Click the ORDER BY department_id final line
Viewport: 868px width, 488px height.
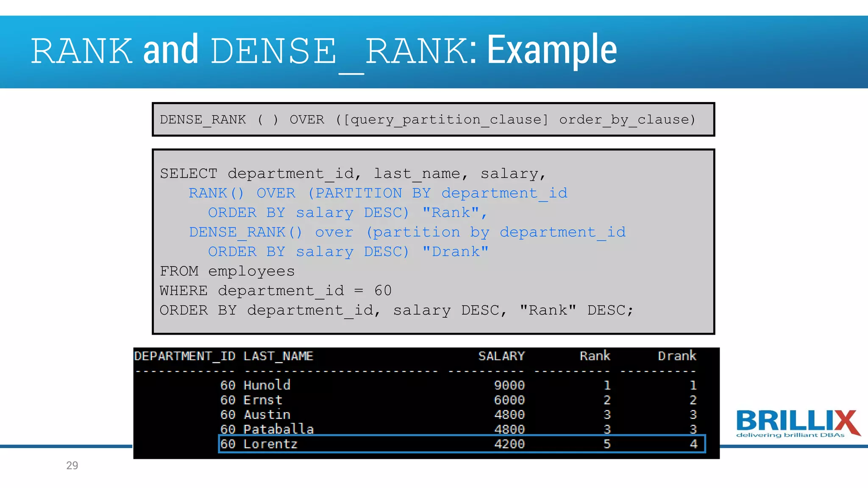[396, 310]
